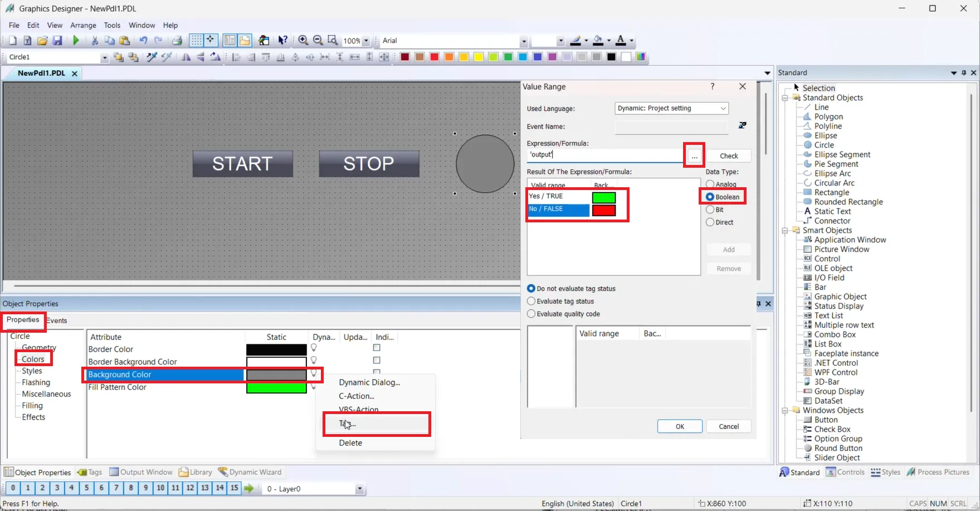The width and height of the screenshot is (980, 511).
Task: Pick the red swatch from the color palette
Action: point(435,57)
